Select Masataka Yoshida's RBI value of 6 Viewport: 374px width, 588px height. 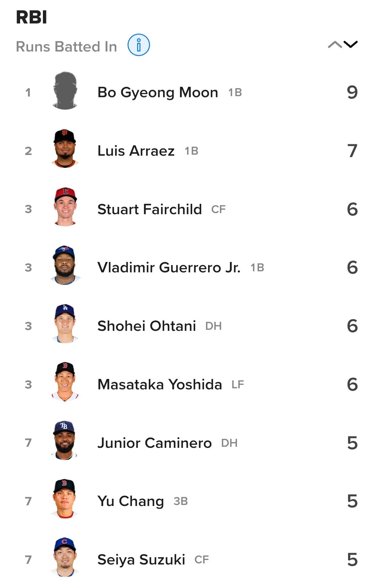point(352,385)
